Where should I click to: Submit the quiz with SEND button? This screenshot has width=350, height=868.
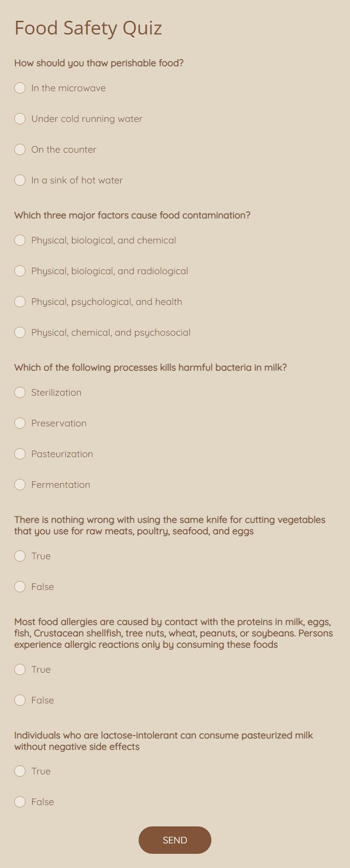pos(175,840)
